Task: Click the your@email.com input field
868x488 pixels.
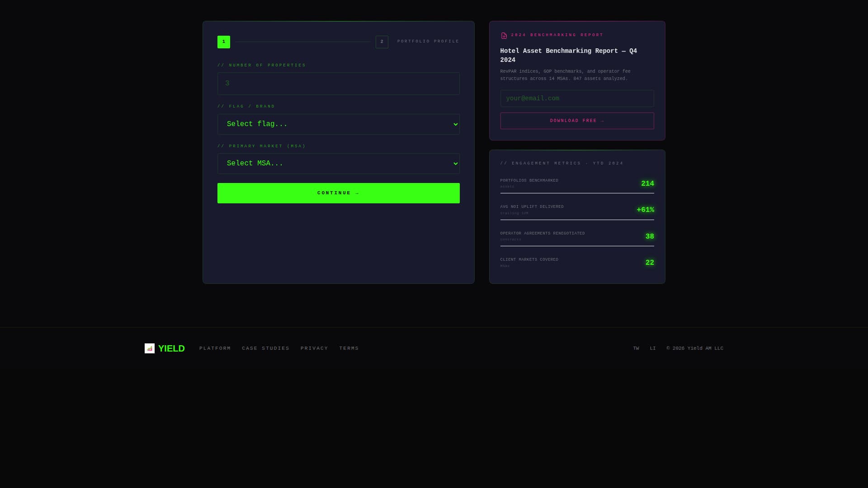Action: (x=577, y=98)
